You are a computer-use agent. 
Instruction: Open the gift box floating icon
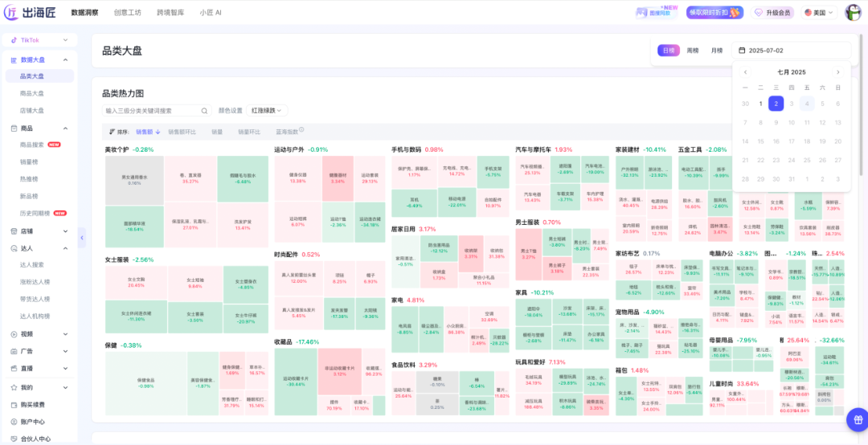pyautogui.click(x=858, y=419)
